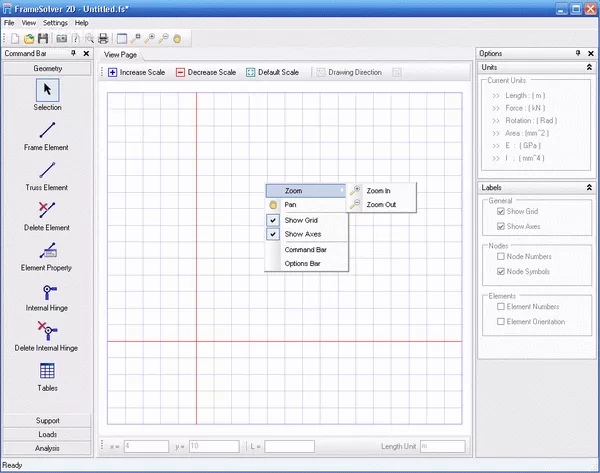Screen dimensions: 600x473
Task: Open the Settings menu
Action: [55, 23]
